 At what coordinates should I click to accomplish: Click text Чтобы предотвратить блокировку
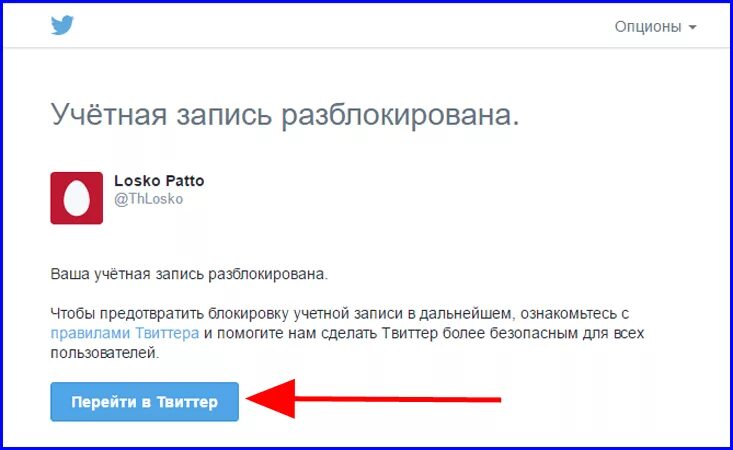click(170, 314)
